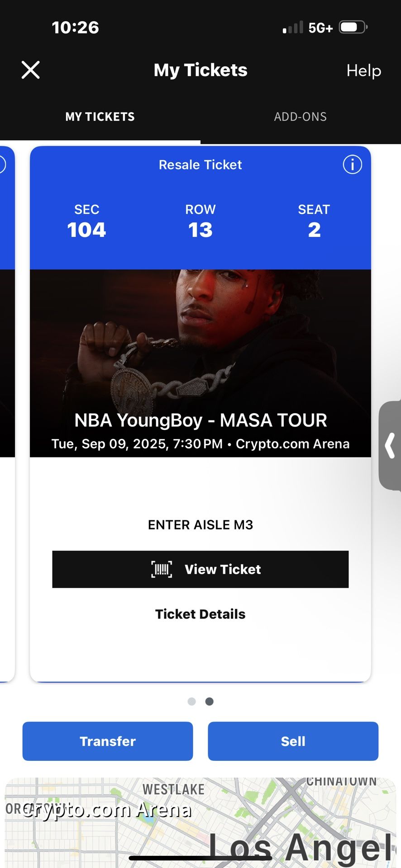This screenshot has width=401, height=868.
Task: Tap the 5G+ network indicator
Action: pyautogui.click(x=320, y=28)
